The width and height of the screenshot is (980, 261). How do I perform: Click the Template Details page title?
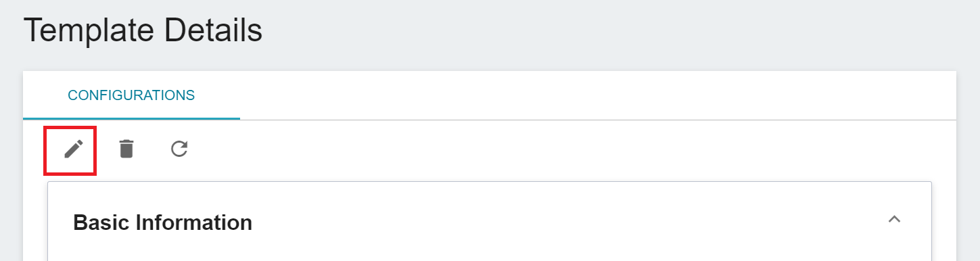(143, 32)
